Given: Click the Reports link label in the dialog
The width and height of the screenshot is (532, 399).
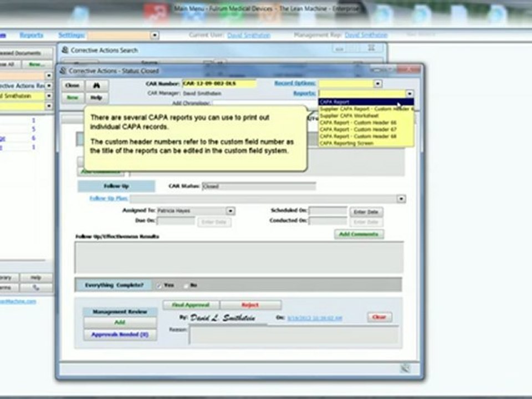Looking at the screenshot, I should tap(304, 93).
